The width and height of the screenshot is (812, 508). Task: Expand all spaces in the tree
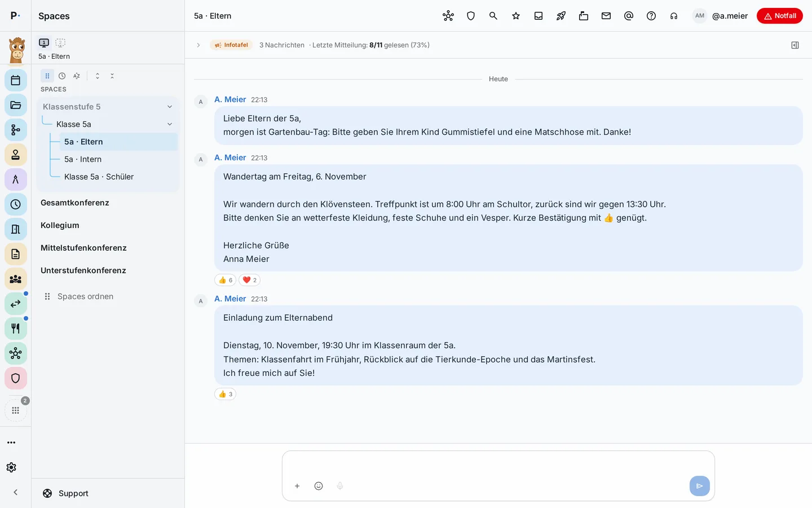[98, 76]
